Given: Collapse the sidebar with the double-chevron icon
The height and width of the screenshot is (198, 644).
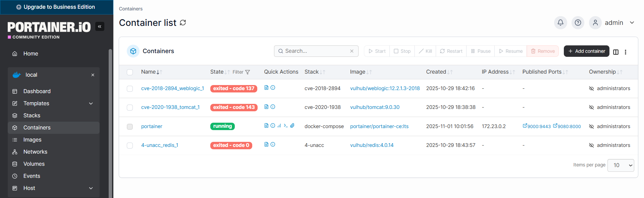Looking at the screenshot, I should click(x=100, y=26).
